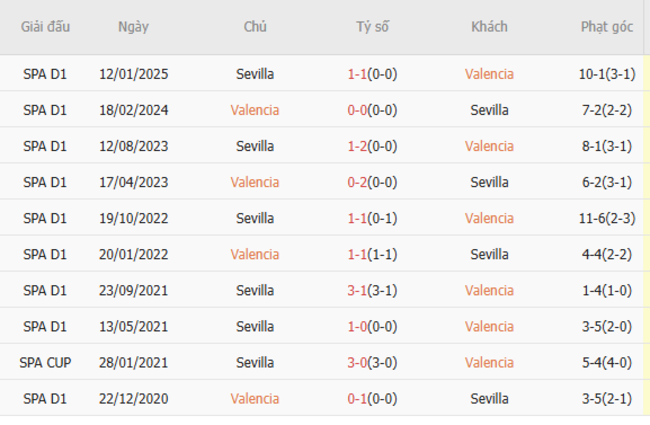Click the 3-1 score from 23/09/2021
This screenshot has width=650, height=425.
[372, 290]
